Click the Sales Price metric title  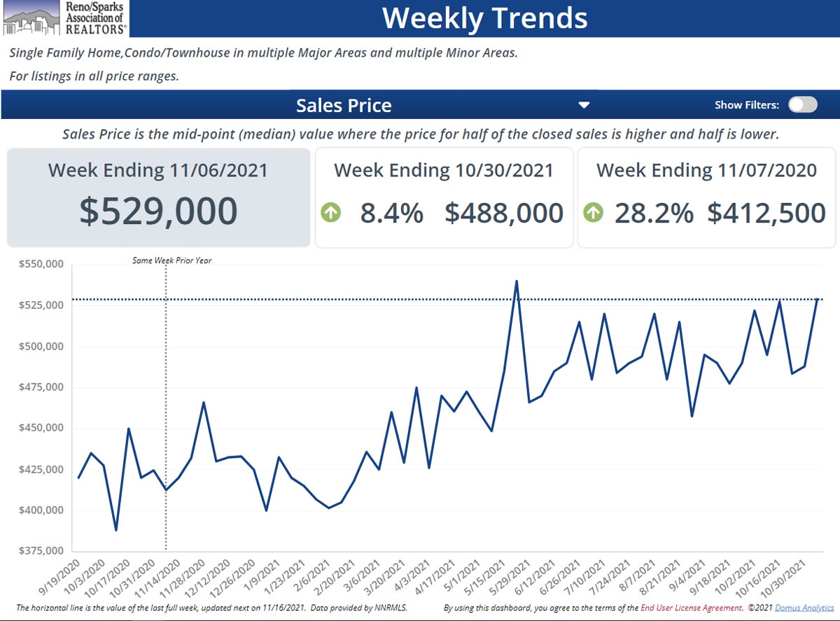[344, 106]
